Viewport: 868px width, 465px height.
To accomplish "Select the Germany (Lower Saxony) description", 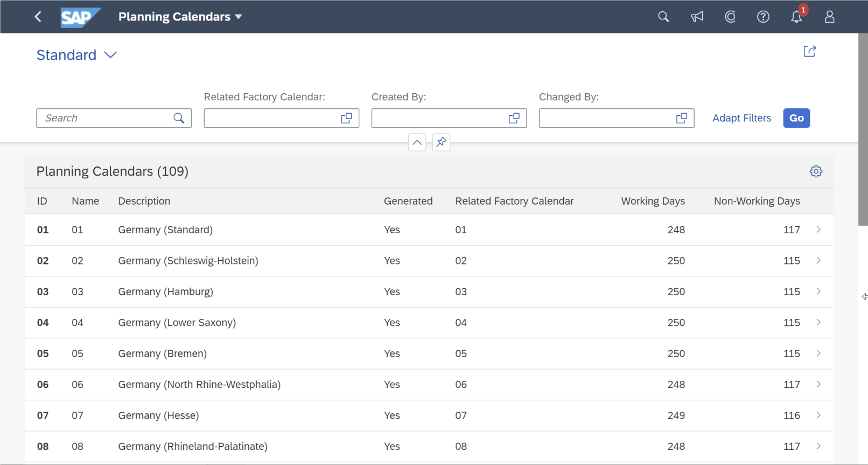I will [177, 323].
